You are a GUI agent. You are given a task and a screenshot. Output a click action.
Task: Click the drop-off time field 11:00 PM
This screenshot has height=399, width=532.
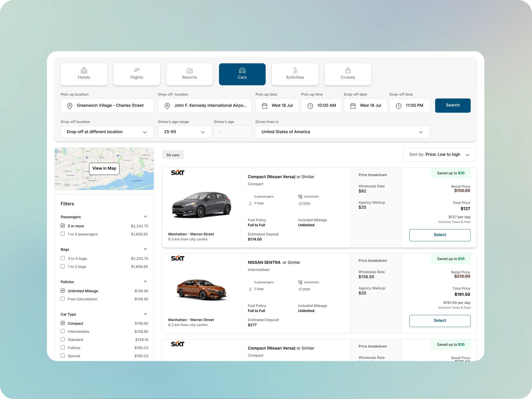point(410,105)
